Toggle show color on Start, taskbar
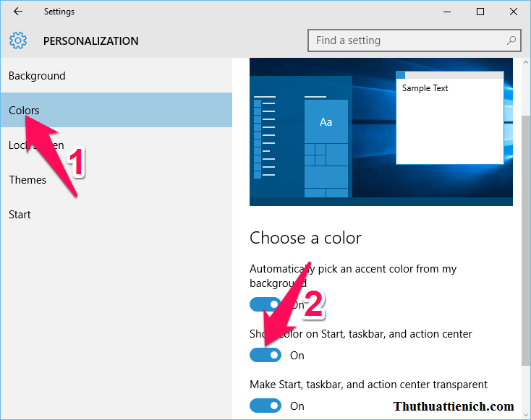 265,355
